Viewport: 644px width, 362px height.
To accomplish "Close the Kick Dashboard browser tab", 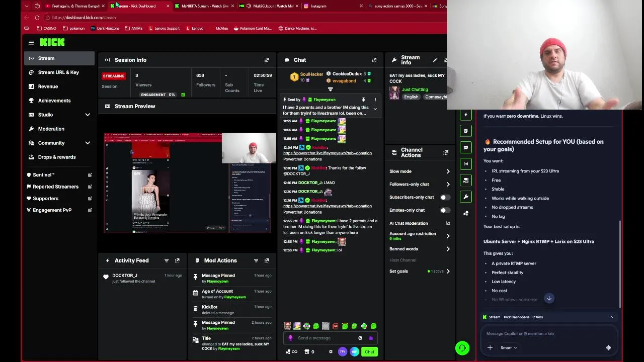I will (168, 6).
